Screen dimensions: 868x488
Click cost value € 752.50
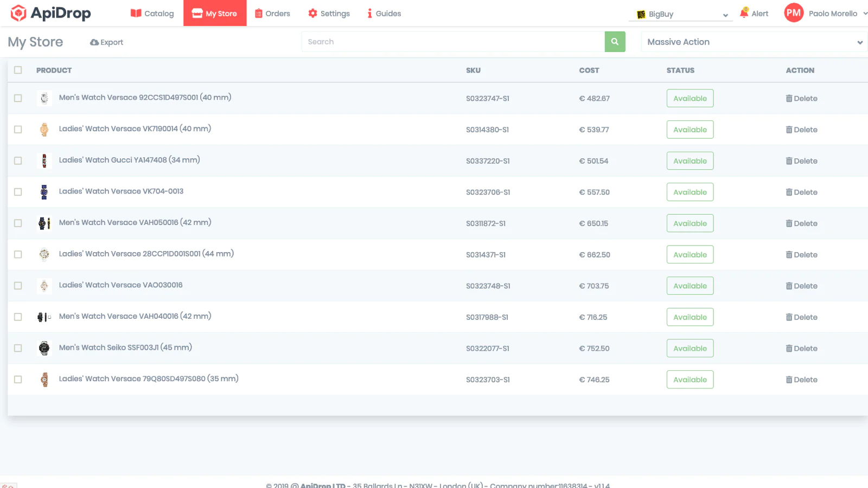594,349
